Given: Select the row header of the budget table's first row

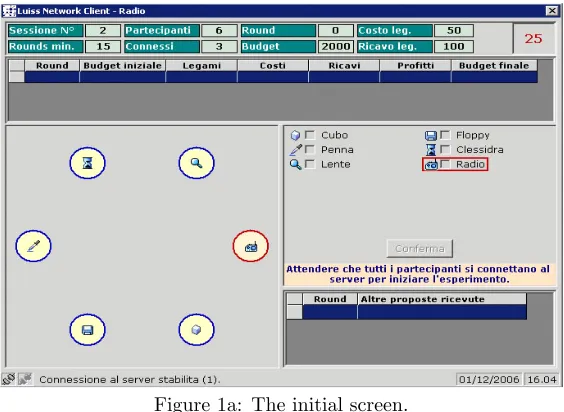Looking at the screenshot, I should click(17, 77).
